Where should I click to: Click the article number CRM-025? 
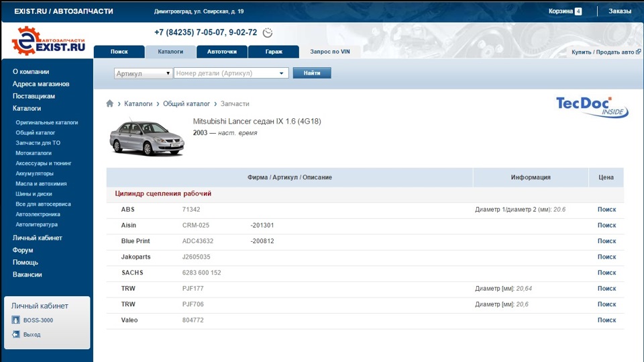(195, 226)
